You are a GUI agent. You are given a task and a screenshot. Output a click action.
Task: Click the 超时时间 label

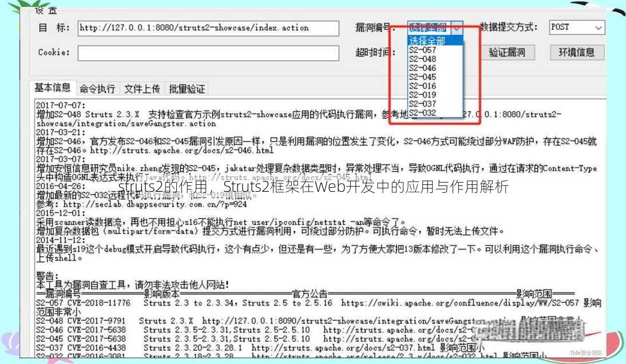point(375,52)
